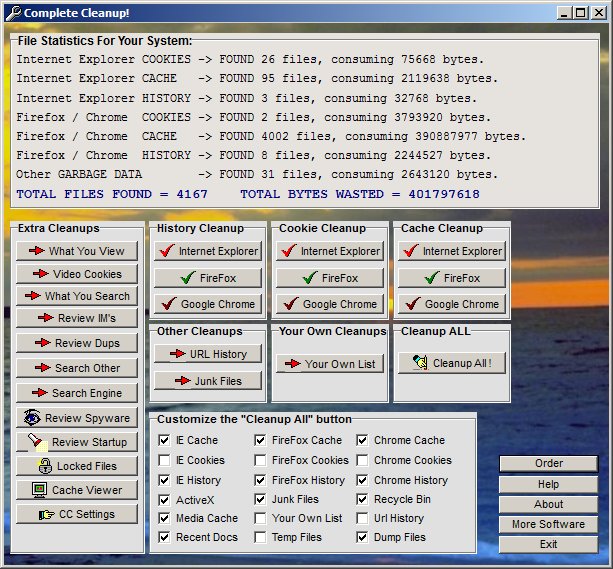Viewport: 613px width, 569px height.
Task: Click the flashlight icon on Review Startup
Action: [38, 442]
